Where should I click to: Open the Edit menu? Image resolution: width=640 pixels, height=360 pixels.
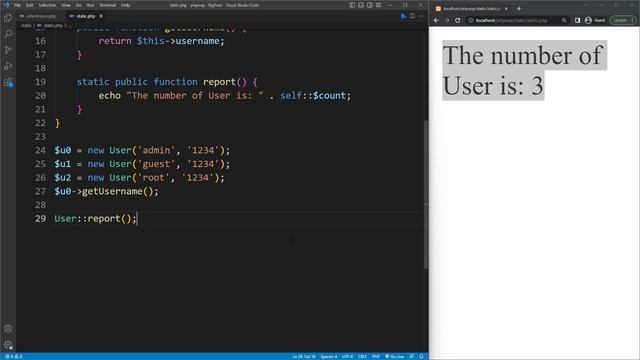[x=29, y=5]
